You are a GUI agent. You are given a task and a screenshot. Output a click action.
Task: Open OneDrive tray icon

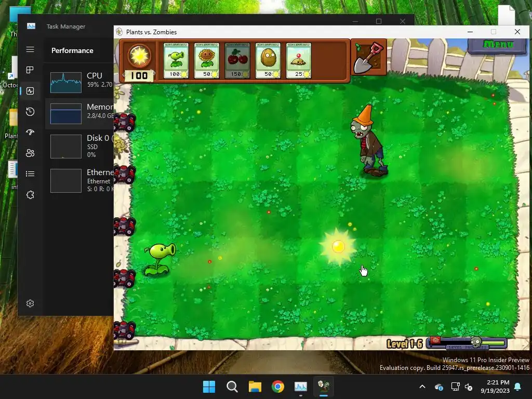pos(438,387)
